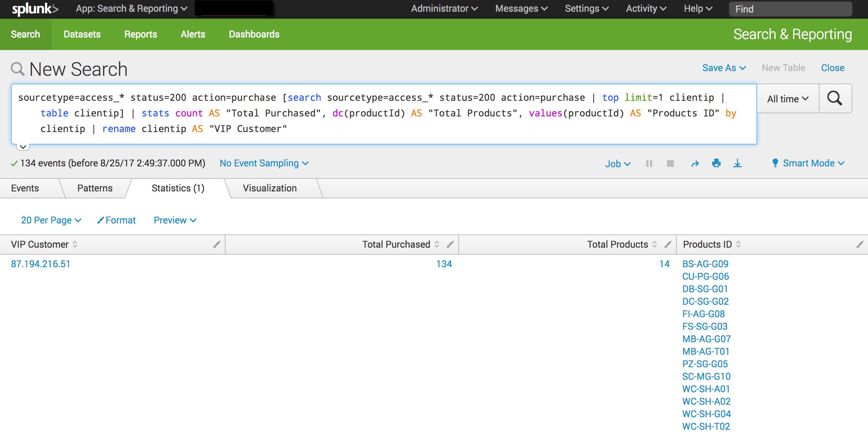Click in the search query box

(x=384, y=114)
